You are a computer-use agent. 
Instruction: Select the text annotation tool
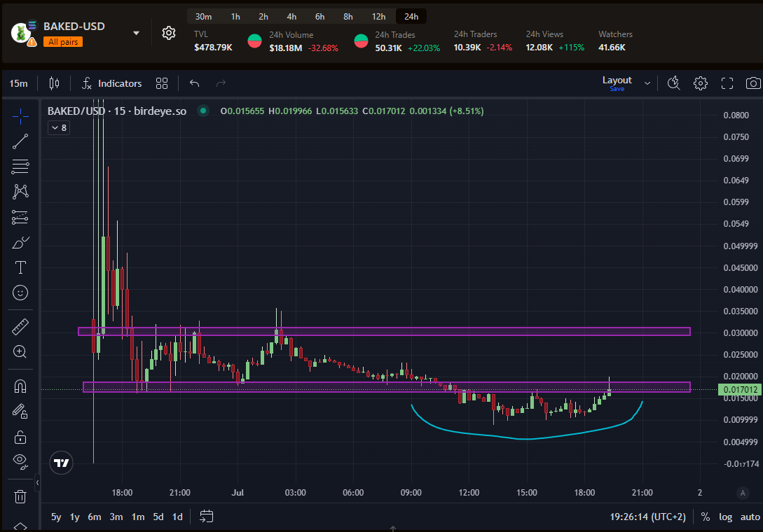pyautogui.click(x=20, y=267)
